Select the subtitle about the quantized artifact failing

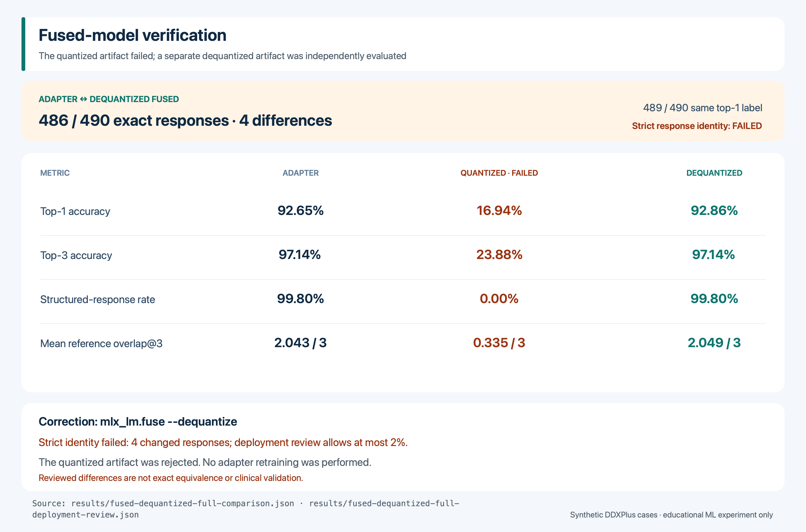click(222, 56)
